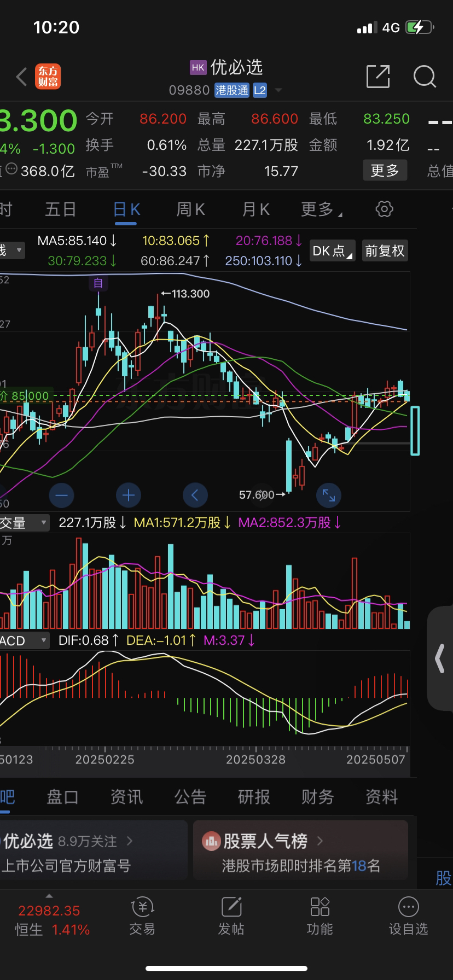Open the 前复权 adjustment selector
453x980 pixels.
(385, 250)
